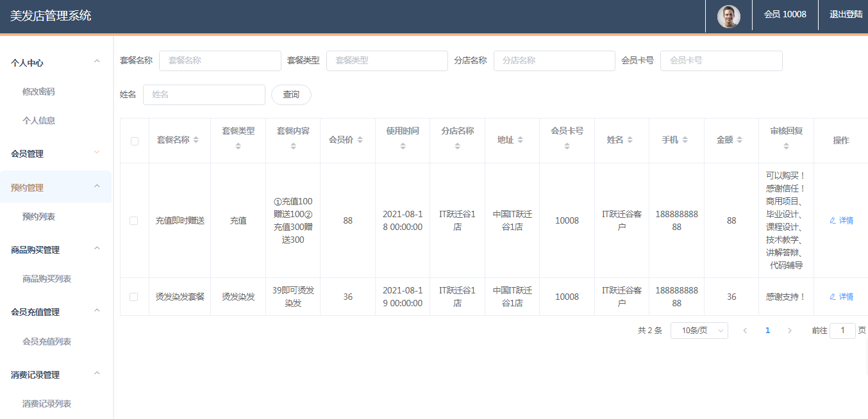Open 详情 for the 充值即时赠送 row
Viewport: 868px width, 419px height.
click(841, 220)
